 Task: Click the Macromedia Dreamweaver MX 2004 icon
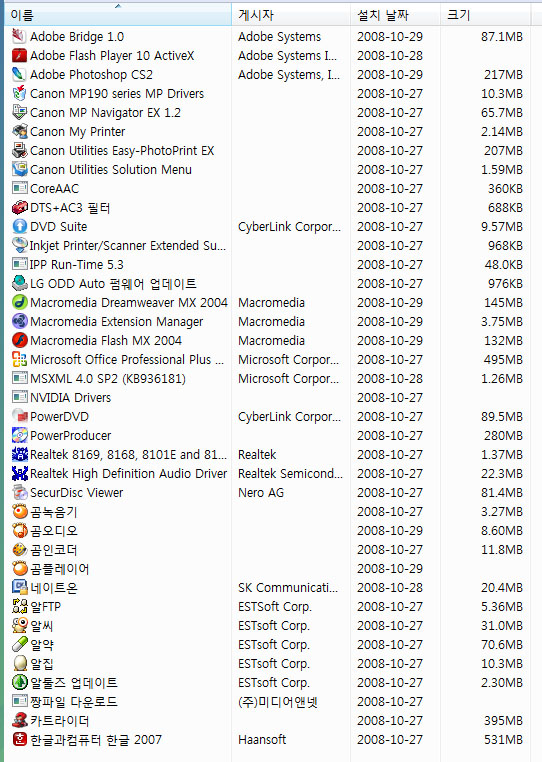[x=19, y=302]
